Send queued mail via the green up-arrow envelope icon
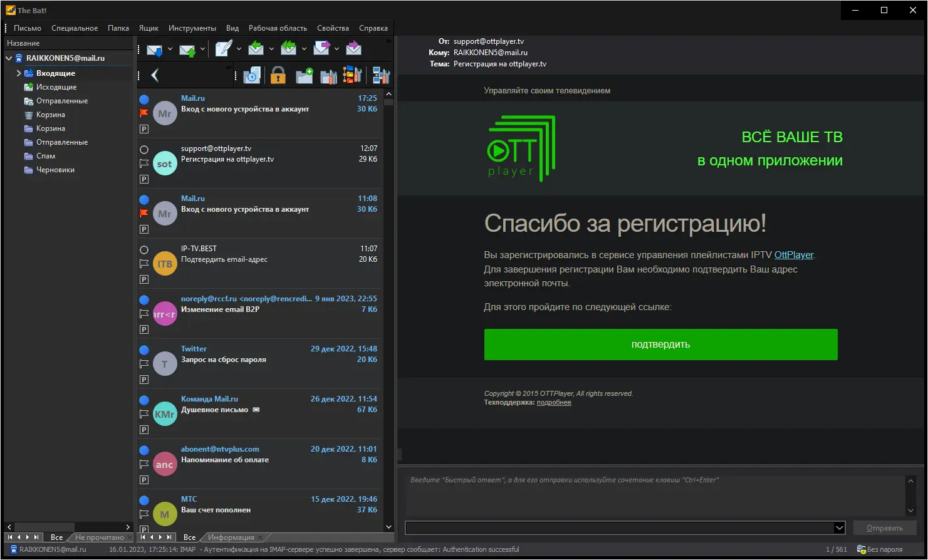This screenshot has height=560, width=928. (x=186, y=49)
